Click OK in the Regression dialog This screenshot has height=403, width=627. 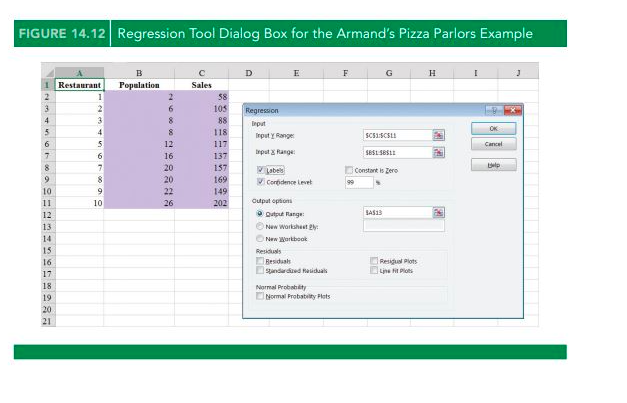(x=493, y=128)
